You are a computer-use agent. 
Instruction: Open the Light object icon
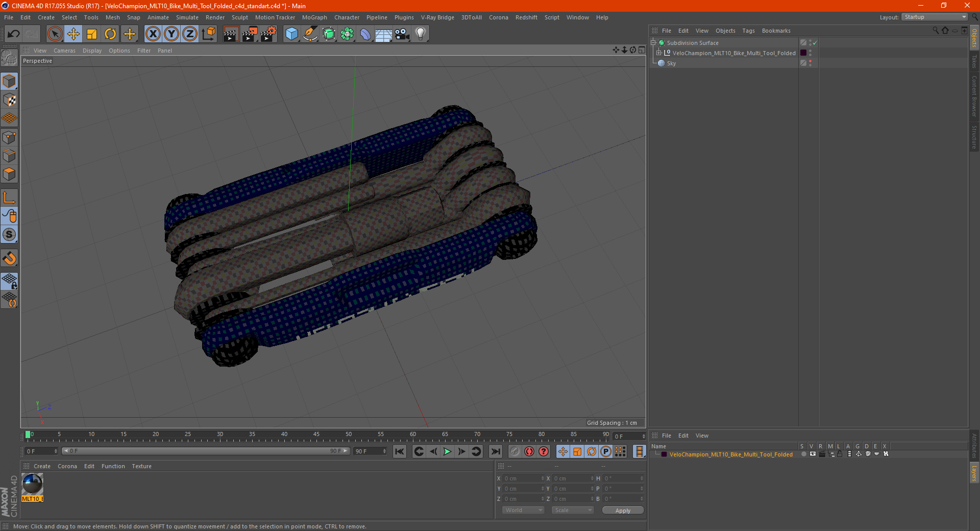(421, 34)
